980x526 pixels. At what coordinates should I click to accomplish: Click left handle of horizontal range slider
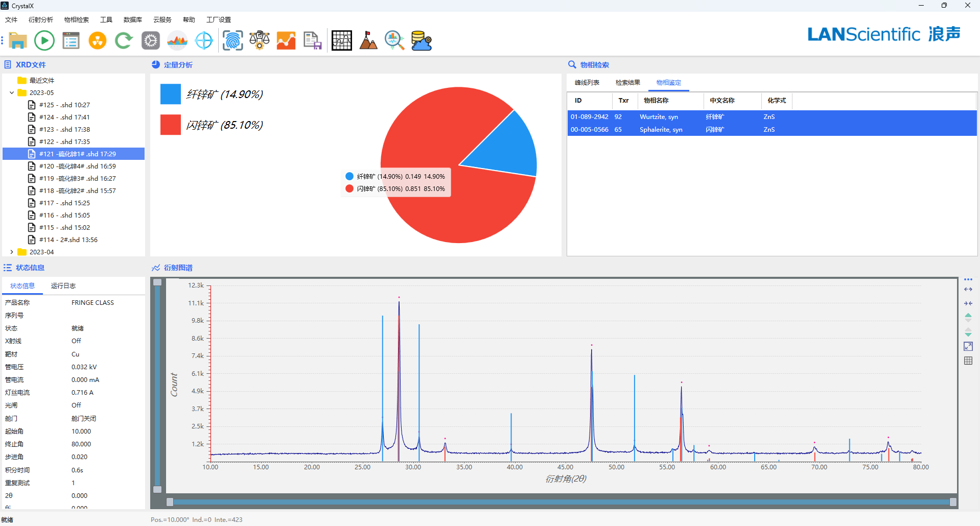(170, 502)
